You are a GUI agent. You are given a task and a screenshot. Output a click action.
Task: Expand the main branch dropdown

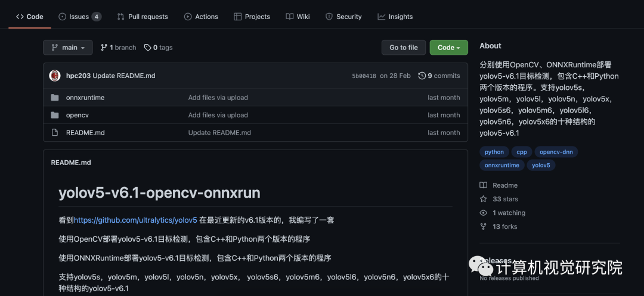68,48
